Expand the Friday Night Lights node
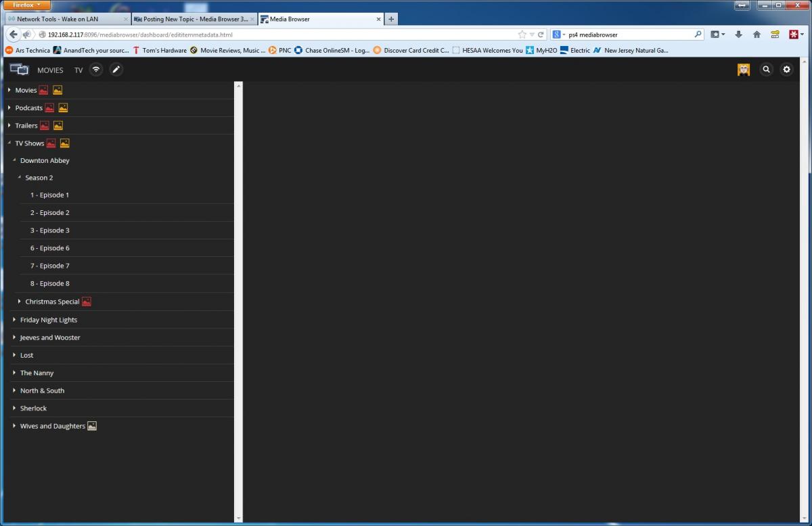This screenshot has height=526, width=812. [x=14, y=320]
